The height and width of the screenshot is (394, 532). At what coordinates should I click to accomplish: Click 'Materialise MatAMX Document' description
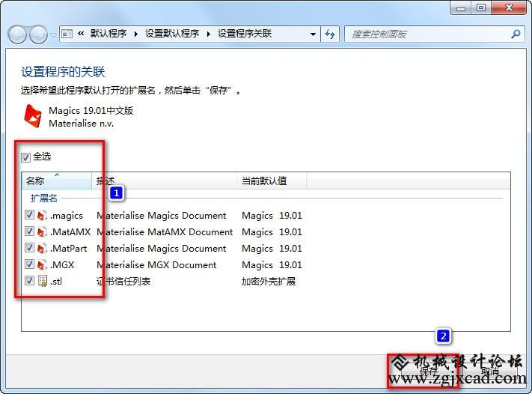(165, 232)
